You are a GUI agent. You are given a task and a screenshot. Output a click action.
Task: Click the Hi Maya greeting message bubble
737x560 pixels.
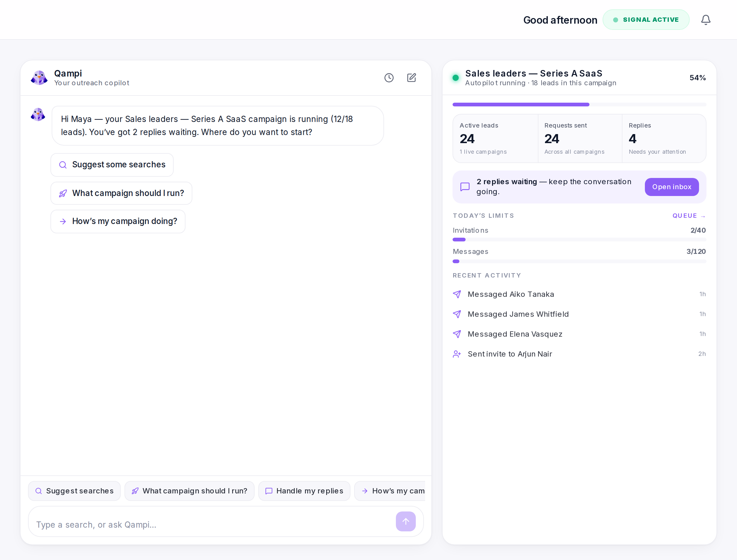[218, 126]
